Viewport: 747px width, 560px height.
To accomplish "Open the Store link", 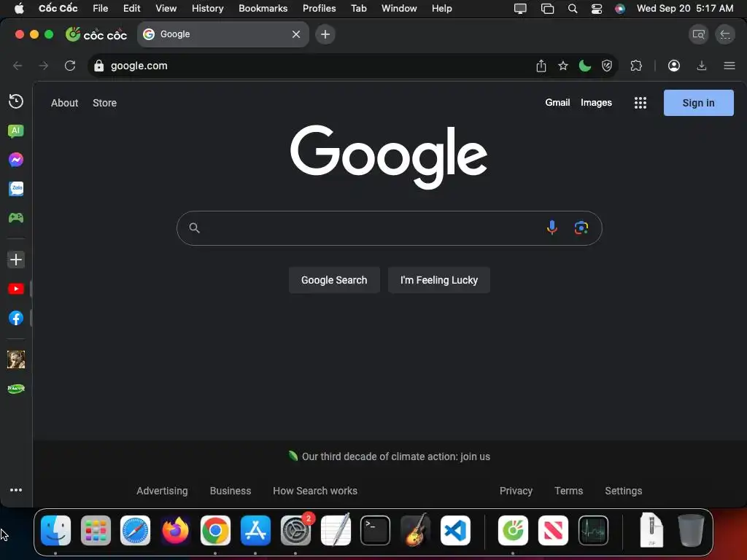I will (104, 103).
